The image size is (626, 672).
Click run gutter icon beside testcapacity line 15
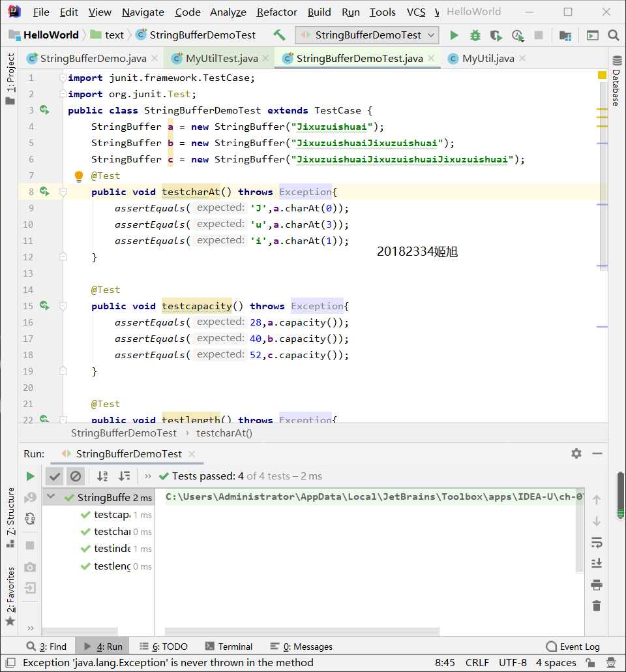pyautogui.click(x=44, y=305)
